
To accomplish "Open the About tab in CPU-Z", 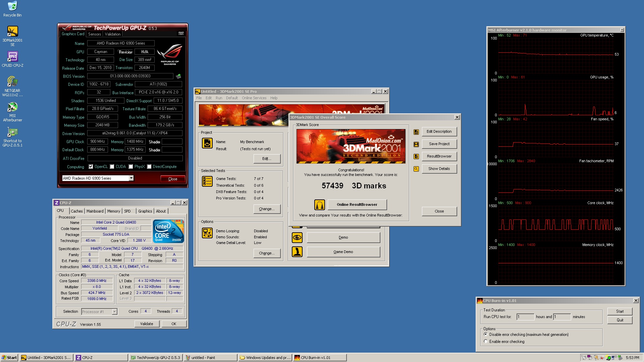I will (x=161, y=211).
